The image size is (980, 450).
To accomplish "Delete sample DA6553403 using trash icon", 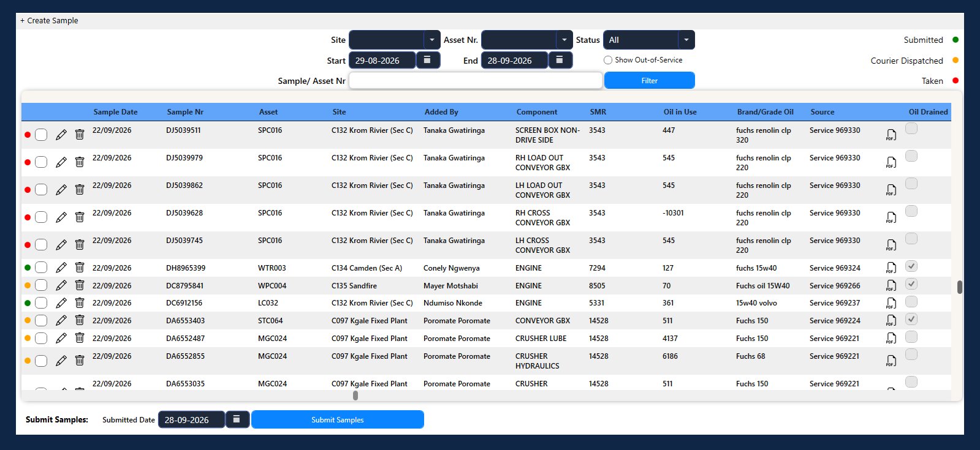I will pos(80,320).
